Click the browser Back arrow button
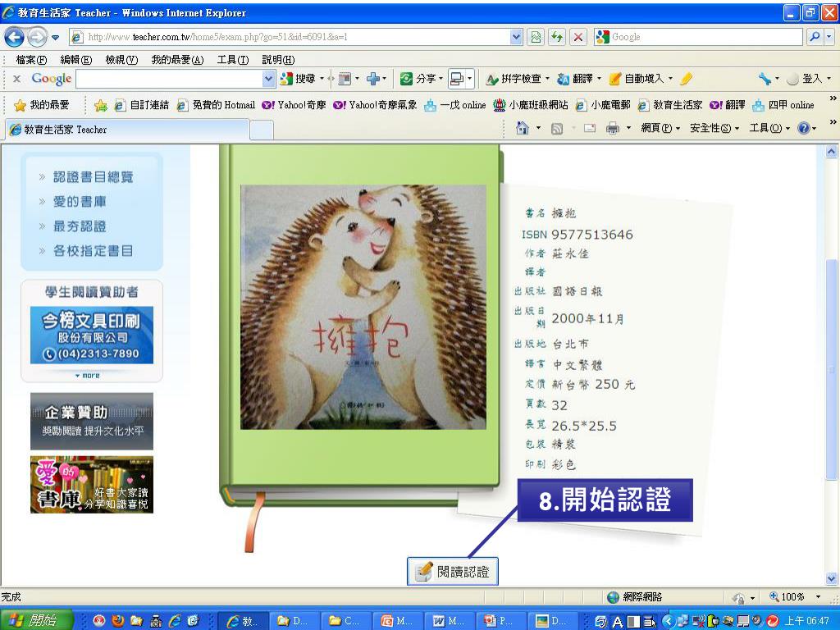This screenshot has height=630, width=840. coord(15,37)
